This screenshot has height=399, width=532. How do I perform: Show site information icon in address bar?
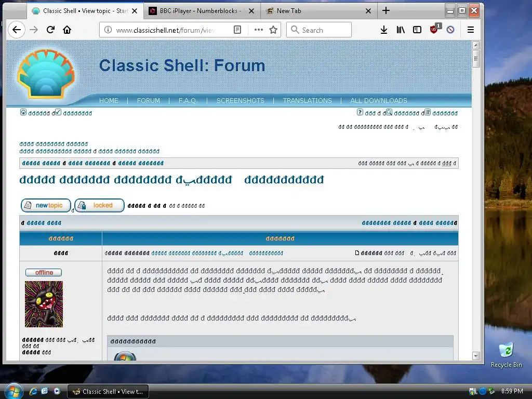pos(108,30)
